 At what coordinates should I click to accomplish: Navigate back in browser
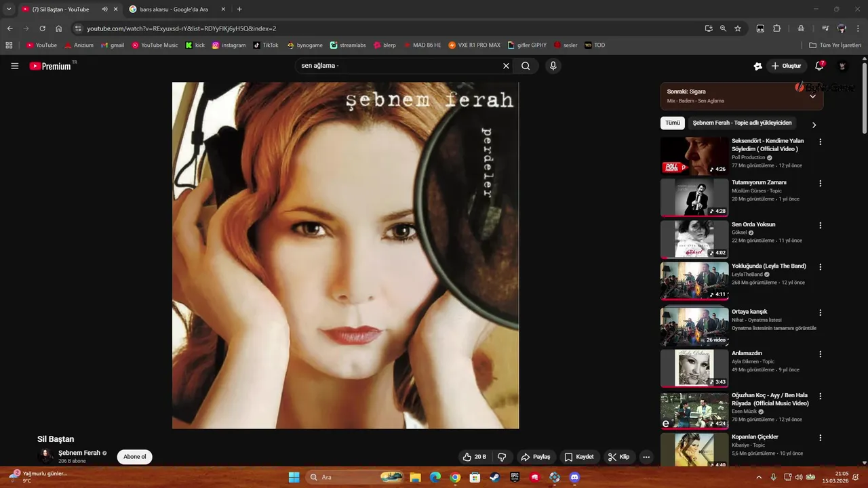point(9,28)
